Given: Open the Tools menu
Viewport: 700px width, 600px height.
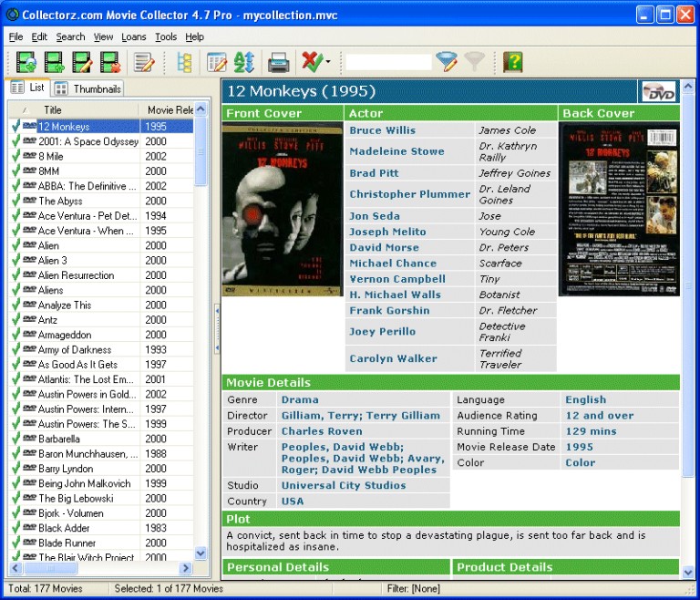Looking at the screenshot, I should (166, 36).
